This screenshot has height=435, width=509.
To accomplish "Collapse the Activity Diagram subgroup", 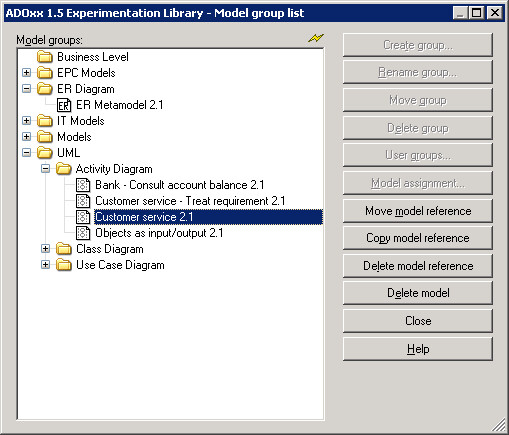I will coord(46,169).
